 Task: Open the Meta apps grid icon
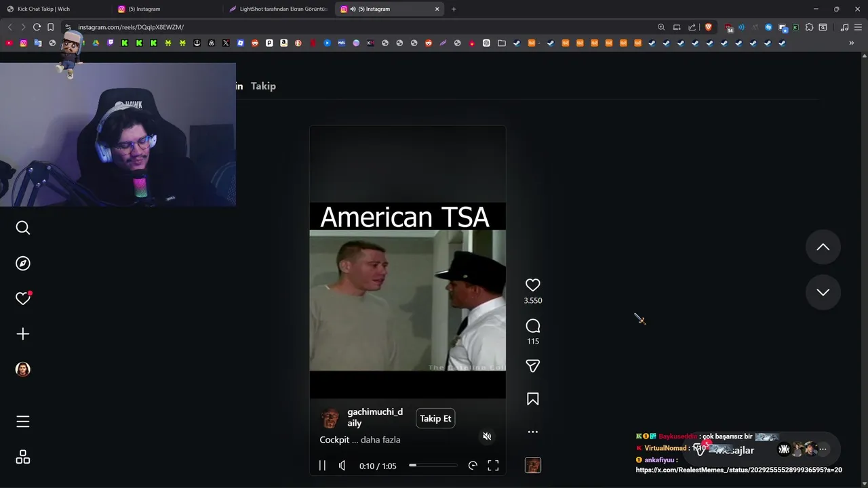click(23, 457)
